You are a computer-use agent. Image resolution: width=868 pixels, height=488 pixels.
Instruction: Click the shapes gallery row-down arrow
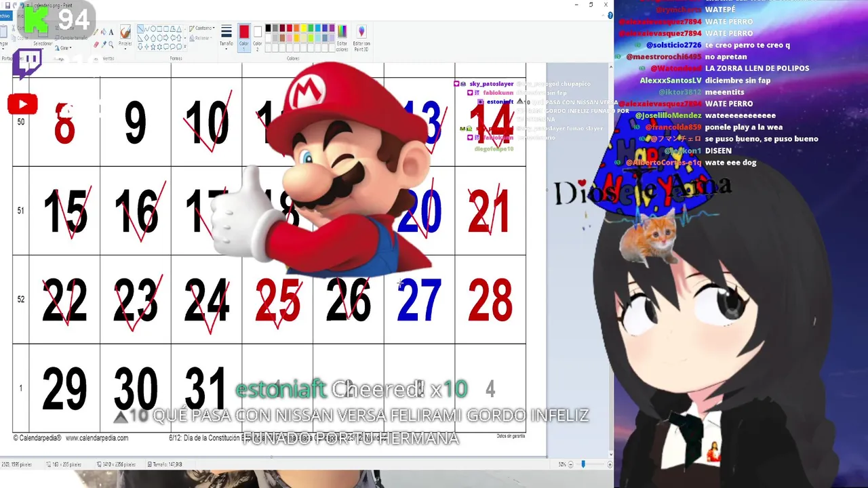tap(185, 38)
